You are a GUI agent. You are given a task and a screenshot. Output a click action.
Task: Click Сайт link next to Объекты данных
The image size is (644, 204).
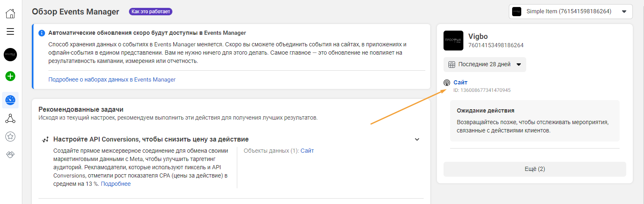tap(307, 151)
